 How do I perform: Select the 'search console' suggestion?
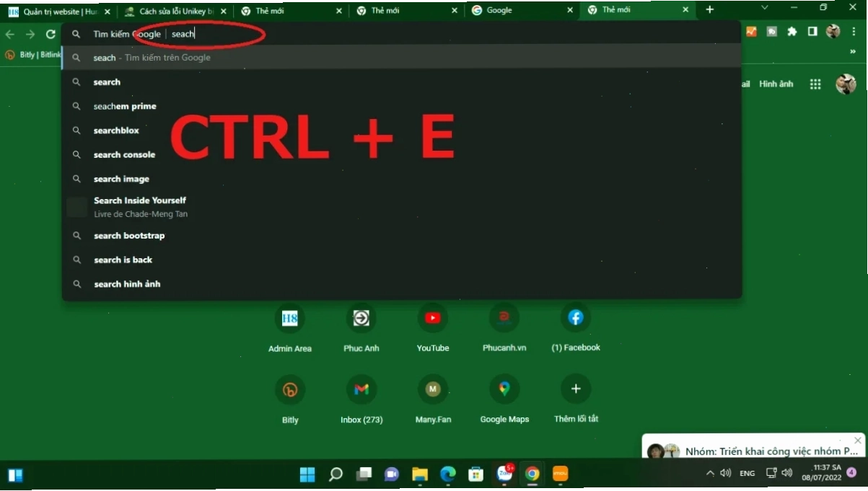pyautogui.click(x=402, y=154)
